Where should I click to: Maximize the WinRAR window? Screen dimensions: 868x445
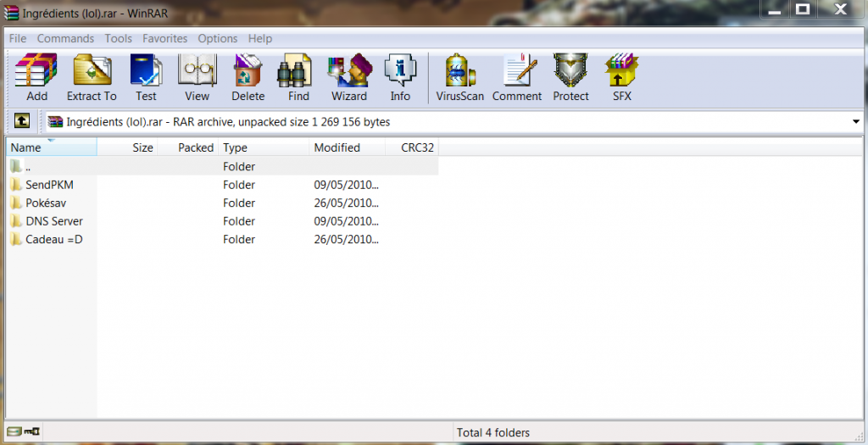pos(803,9)
